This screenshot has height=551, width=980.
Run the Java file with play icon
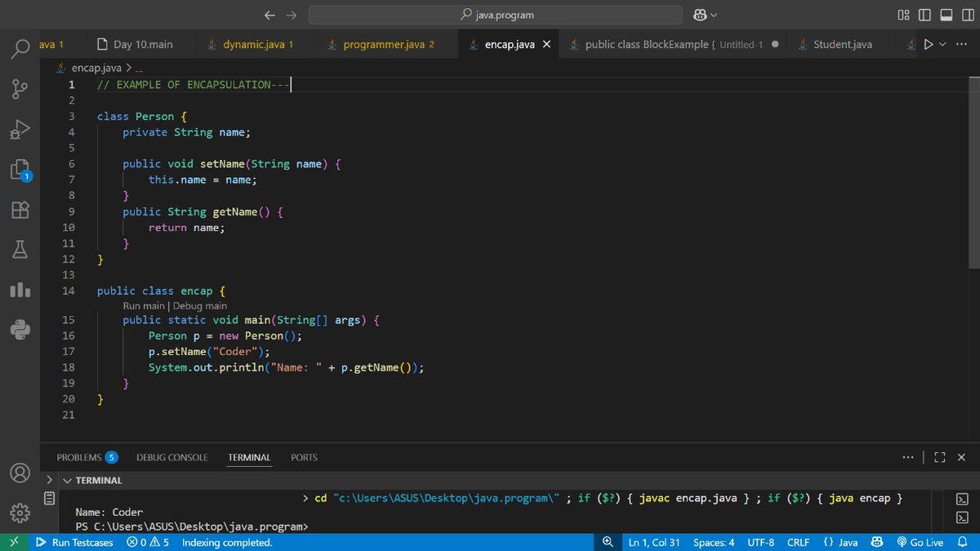coord(928,44)
